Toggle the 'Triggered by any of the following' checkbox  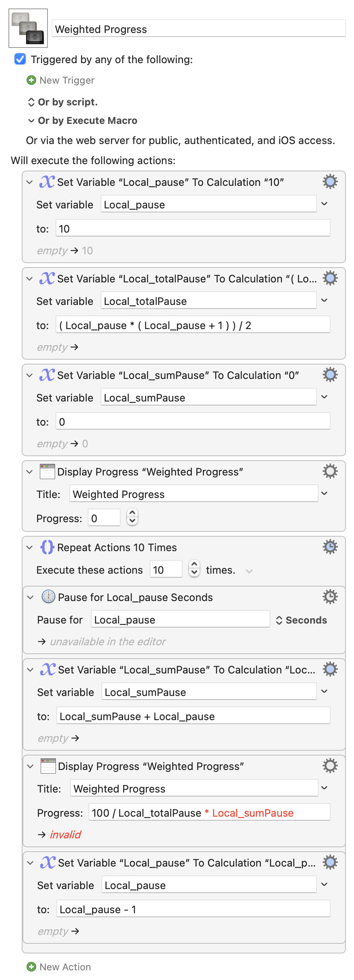coord(20,60)
